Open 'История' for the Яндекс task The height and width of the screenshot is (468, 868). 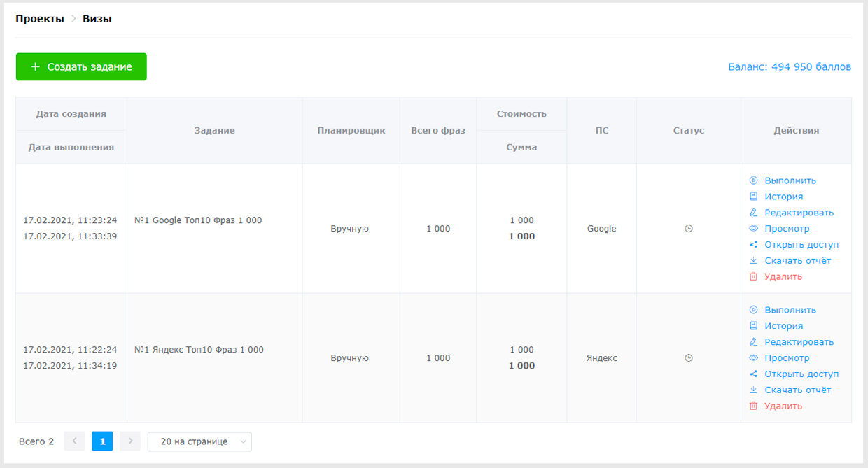784,326
